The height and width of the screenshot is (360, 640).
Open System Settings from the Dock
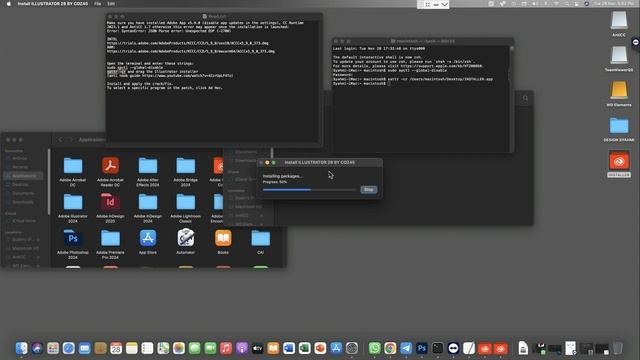352,348
